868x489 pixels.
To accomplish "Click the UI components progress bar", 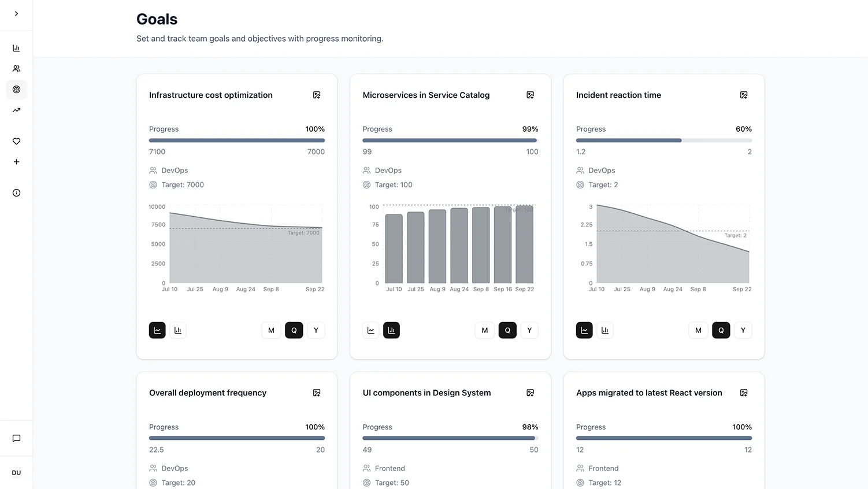I will [x=450, y=438].
